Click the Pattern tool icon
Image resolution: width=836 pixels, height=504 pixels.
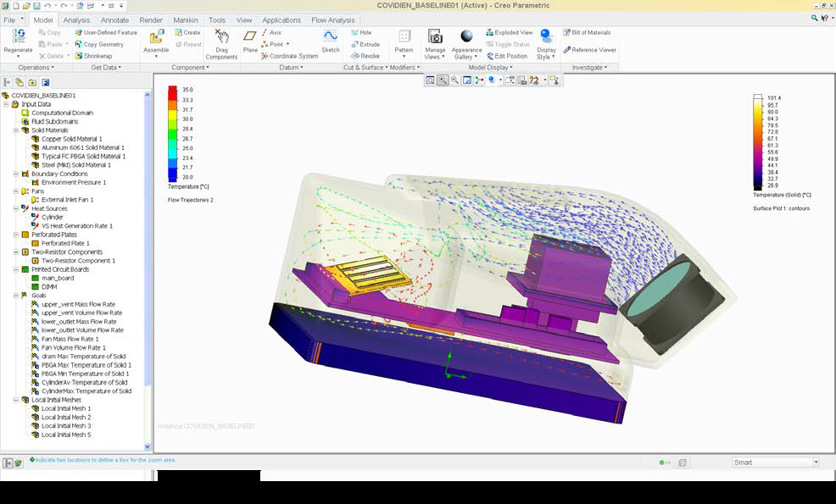pyautogui.click(x=404, y=37)
